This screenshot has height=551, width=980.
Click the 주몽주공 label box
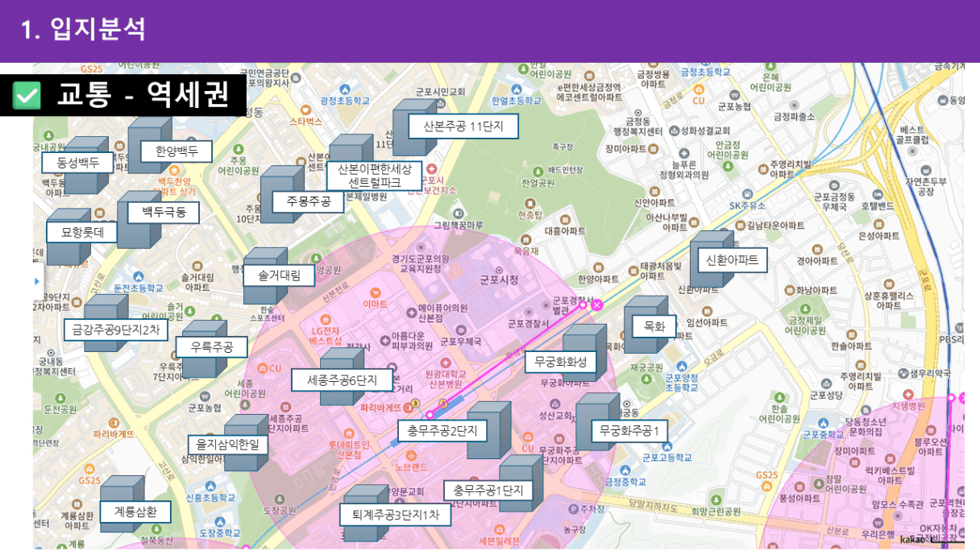[308, 201]
